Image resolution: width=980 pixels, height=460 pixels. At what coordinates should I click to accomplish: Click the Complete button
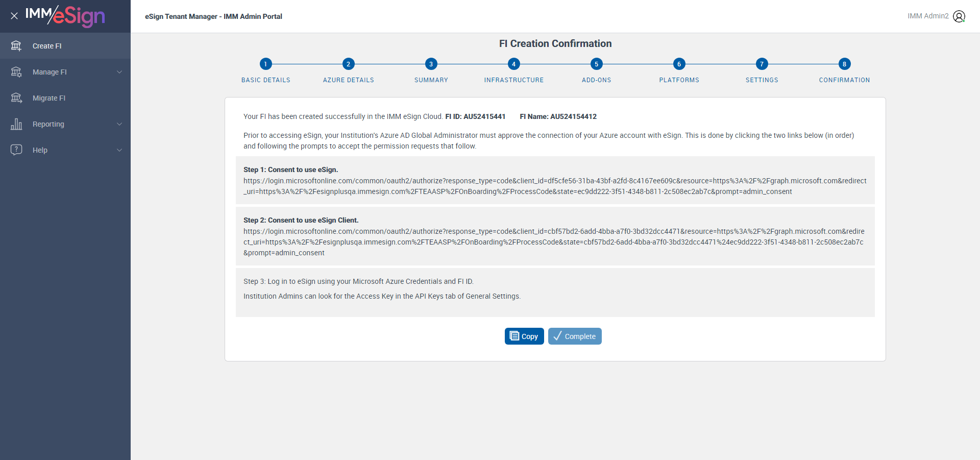click(x=575, y=336)
